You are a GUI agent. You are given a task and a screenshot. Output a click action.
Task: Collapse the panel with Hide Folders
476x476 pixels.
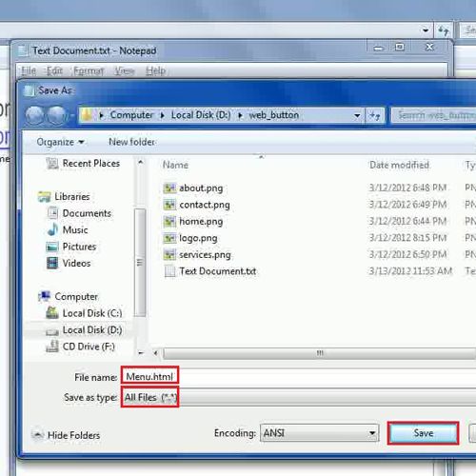click(x=67, y=435)
